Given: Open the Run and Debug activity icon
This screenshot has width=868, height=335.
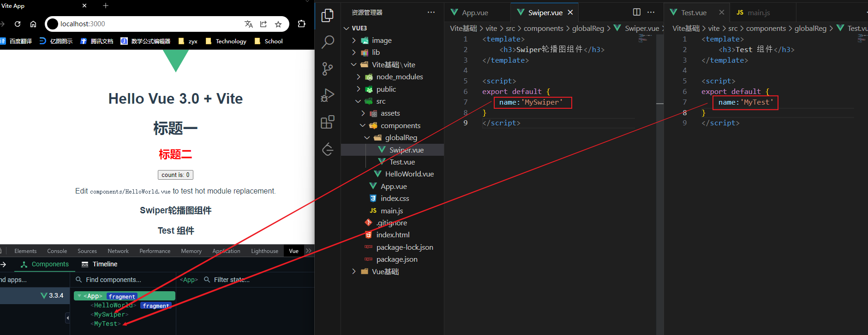Looking at the screenshot, I should 328,95.
